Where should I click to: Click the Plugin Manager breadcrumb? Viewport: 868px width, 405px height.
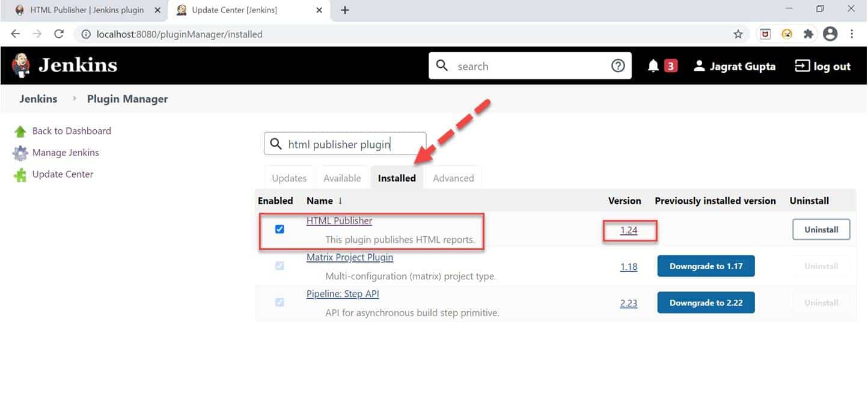point(127,99)
